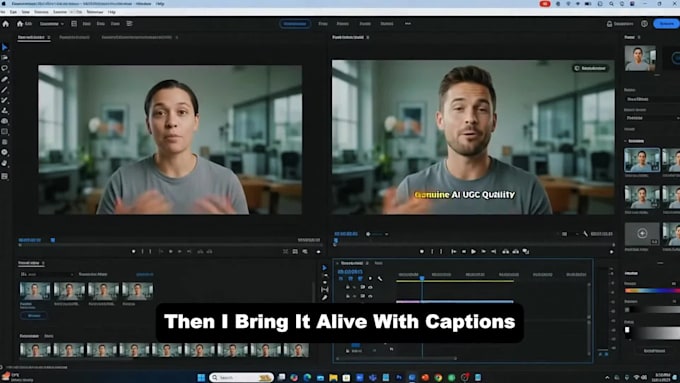
Task: Click the timeline playhead marker on ruler
Action: (x=422, y=278)
